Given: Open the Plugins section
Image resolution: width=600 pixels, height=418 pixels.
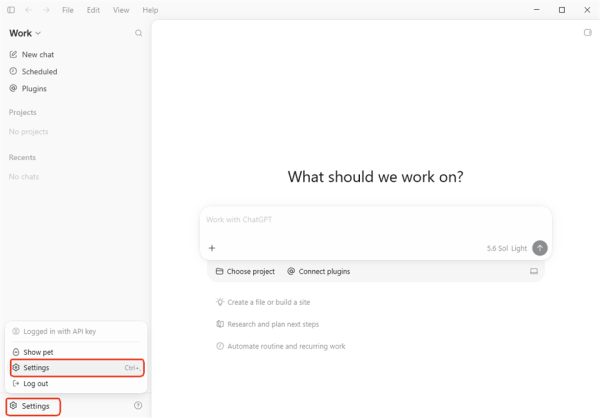Looking at the screenshot, I should click(x=28, y=88).
